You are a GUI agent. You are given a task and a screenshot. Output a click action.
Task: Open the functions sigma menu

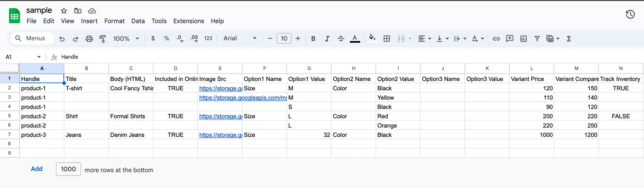tap(569, 39)
